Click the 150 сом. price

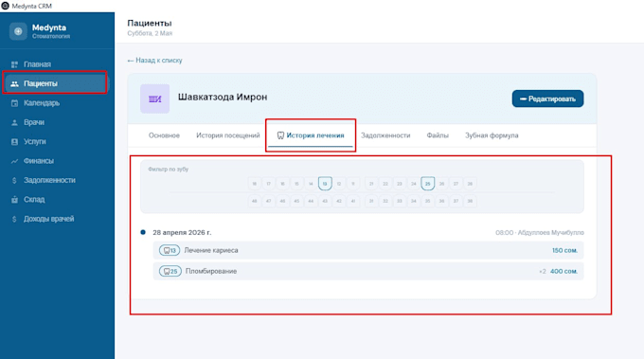point(564,250)
